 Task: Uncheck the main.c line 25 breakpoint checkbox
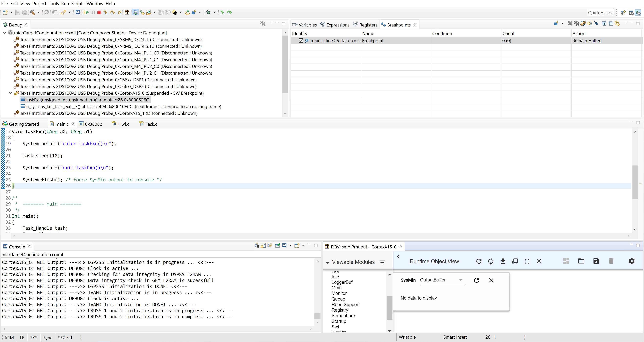pos(301,41)
